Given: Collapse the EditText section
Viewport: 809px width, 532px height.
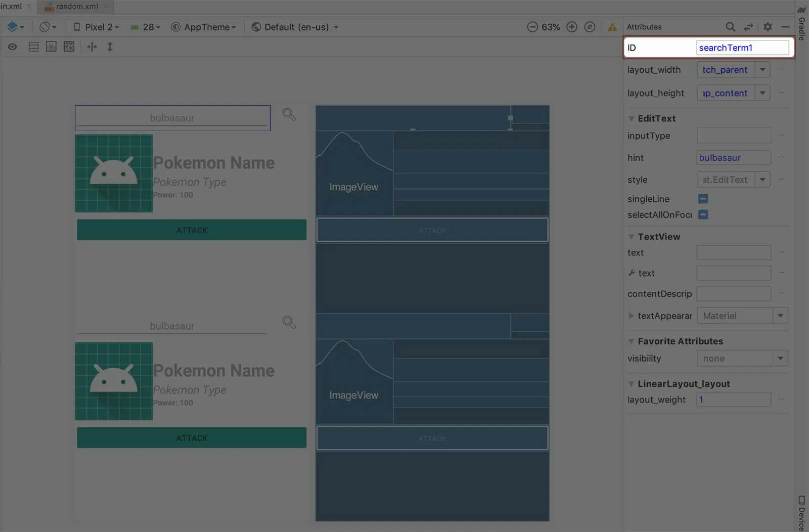Looking at the screenshot, I should pos(631,118).
